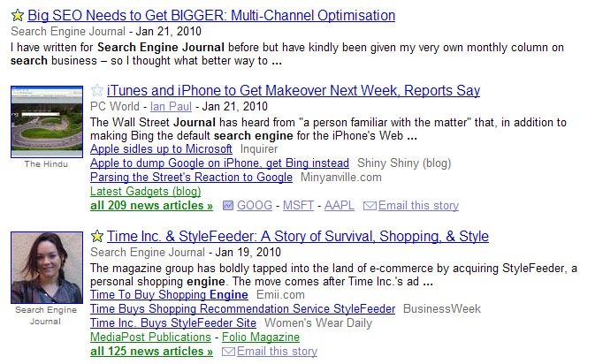
Task: Open Time Buys Shopping Recommendation Service StyleFeeder
Action: [x=242, y=308]
